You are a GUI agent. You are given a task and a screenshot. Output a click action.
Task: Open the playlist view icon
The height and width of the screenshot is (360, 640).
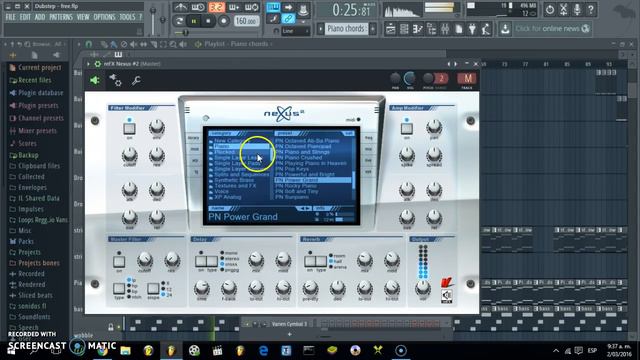[x=391, y=29]
